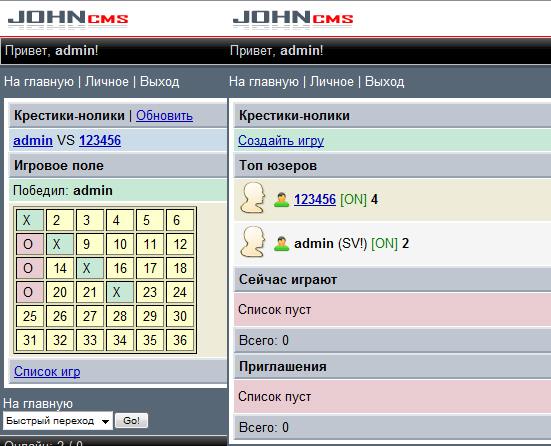Select Выход in right navigation

384,82
